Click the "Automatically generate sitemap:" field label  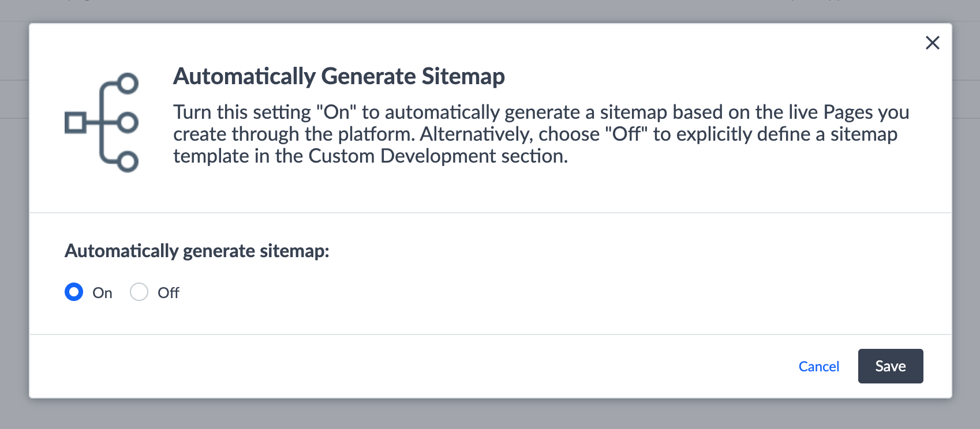pyautogui.click(x=197, y=251)
